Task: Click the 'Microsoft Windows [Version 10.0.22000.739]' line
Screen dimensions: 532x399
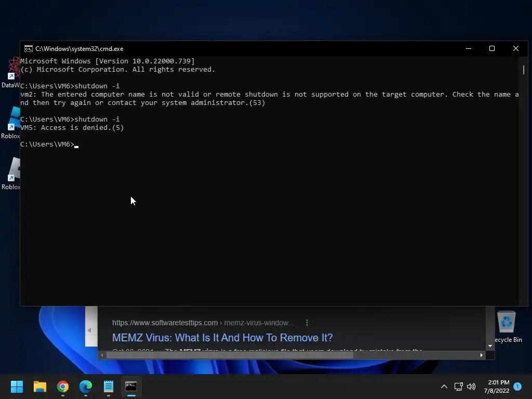Action: point(108,61)
